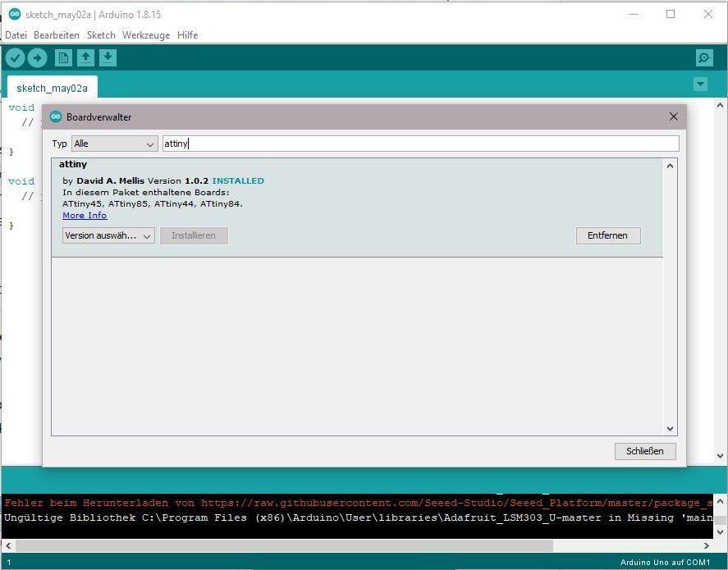Open the Bearbeiten menu
This screenshot has width=728, height=570.
pos(57,35)
